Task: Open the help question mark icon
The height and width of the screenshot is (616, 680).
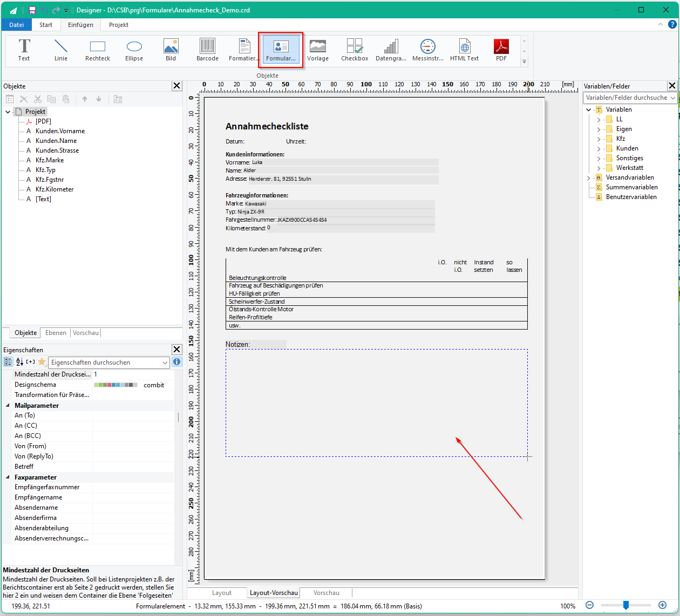Action: pos(672,24)
